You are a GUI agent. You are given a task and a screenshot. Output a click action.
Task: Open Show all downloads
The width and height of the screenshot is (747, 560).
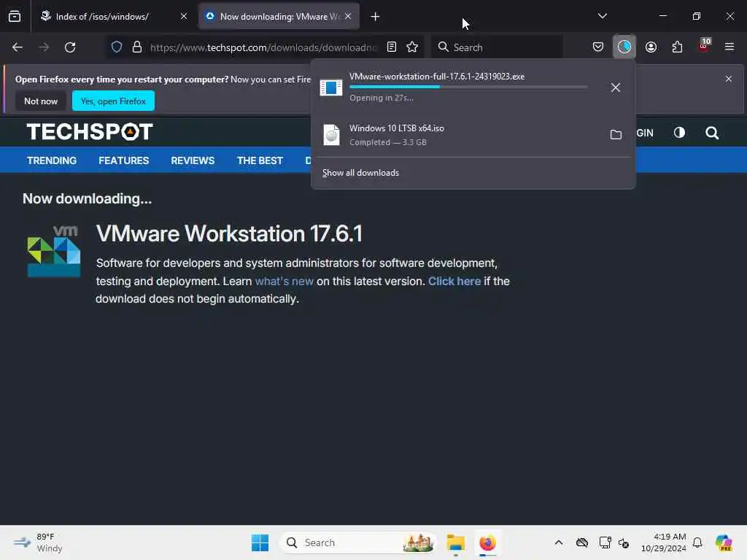(360, 173)
